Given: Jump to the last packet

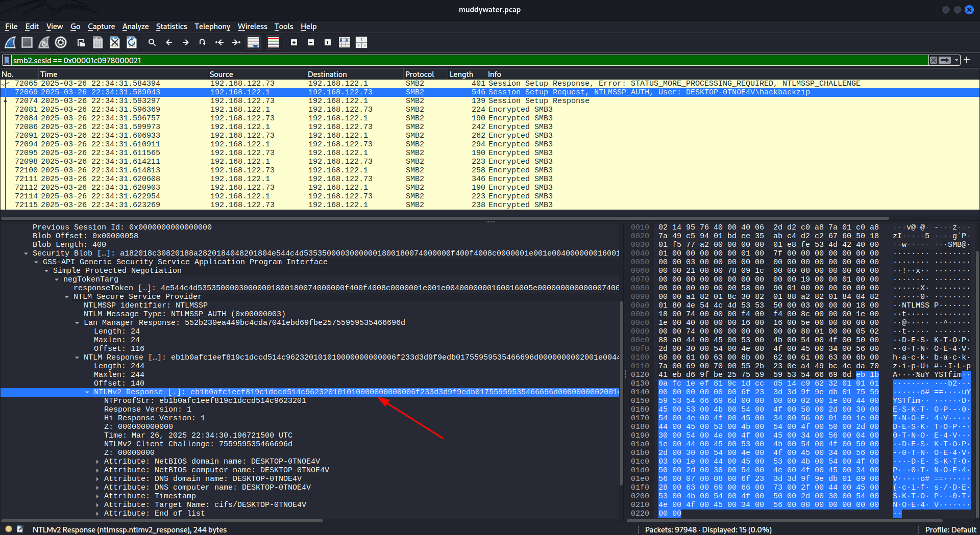Looking at the screenshot, I should pyautogui.click(x=236, y=42).
